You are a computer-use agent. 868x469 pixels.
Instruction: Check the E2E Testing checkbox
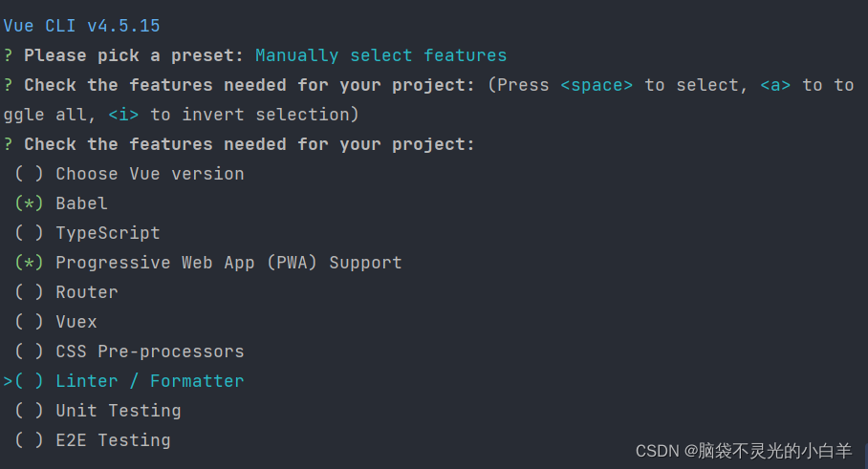pyautogui.click(x=29, y=440)
